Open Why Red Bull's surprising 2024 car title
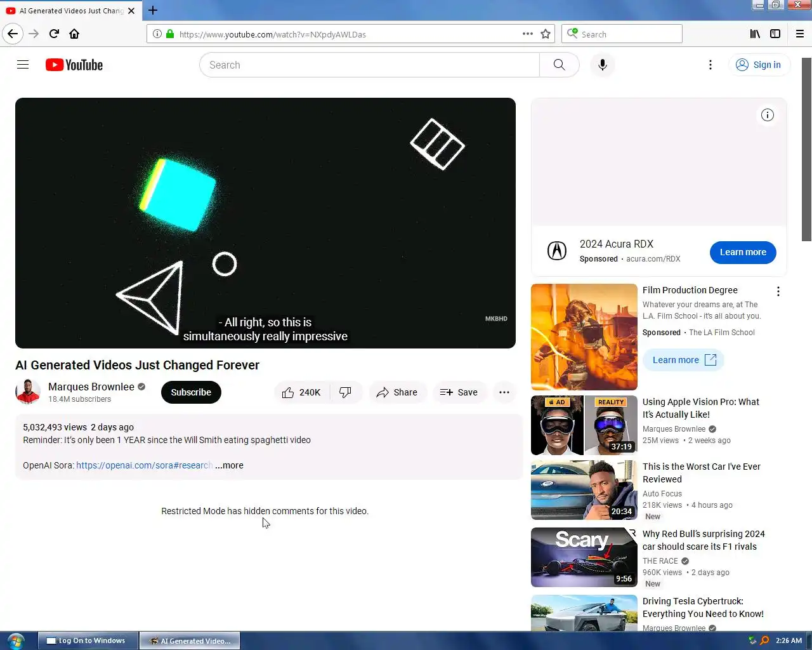The height and width of the screenshot is (650, 812). (704, 540)
